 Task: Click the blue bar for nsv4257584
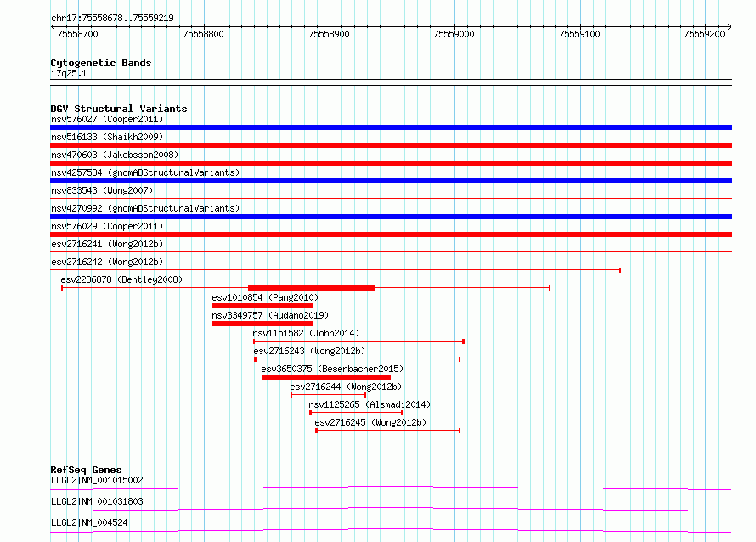click(391, 181)
